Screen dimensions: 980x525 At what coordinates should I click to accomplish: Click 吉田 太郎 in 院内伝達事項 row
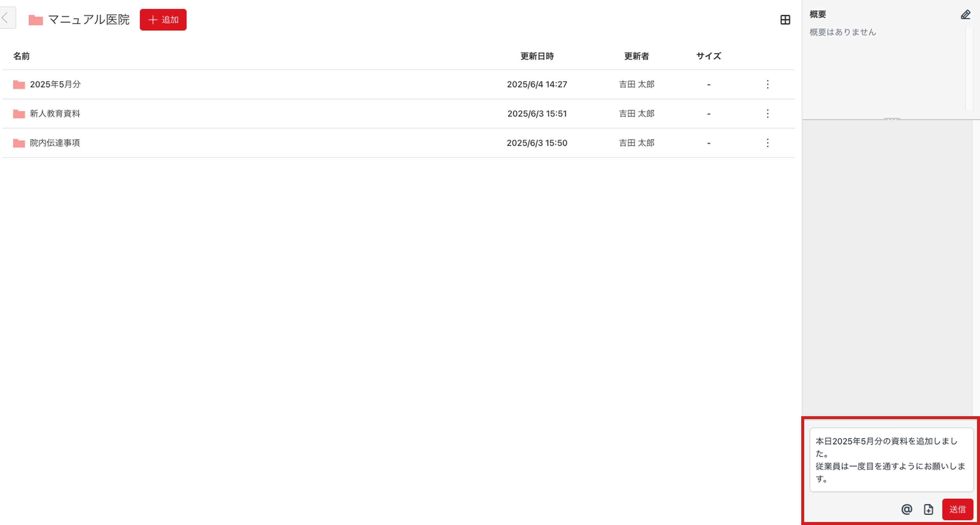636,143
